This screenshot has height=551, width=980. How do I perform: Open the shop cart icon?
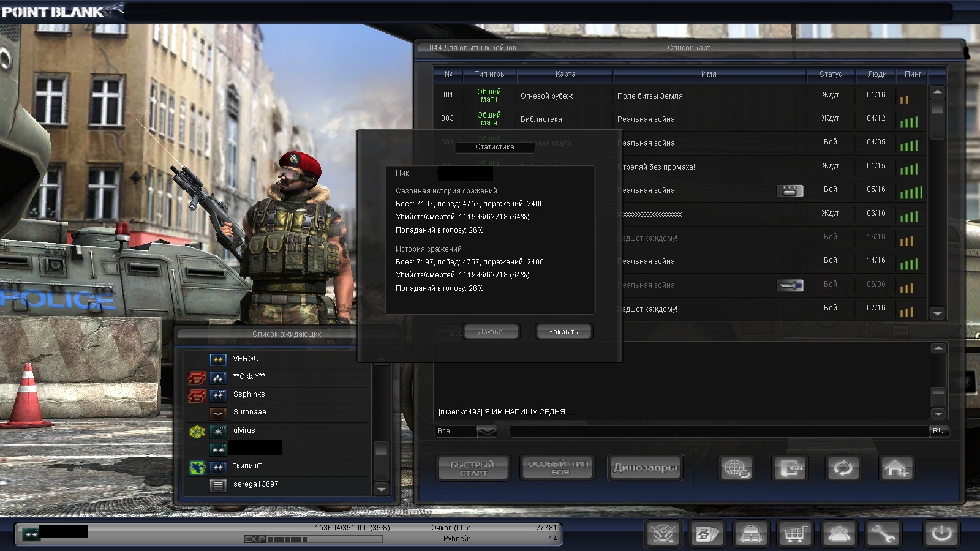pyautogui.click(x=794, y=534)
